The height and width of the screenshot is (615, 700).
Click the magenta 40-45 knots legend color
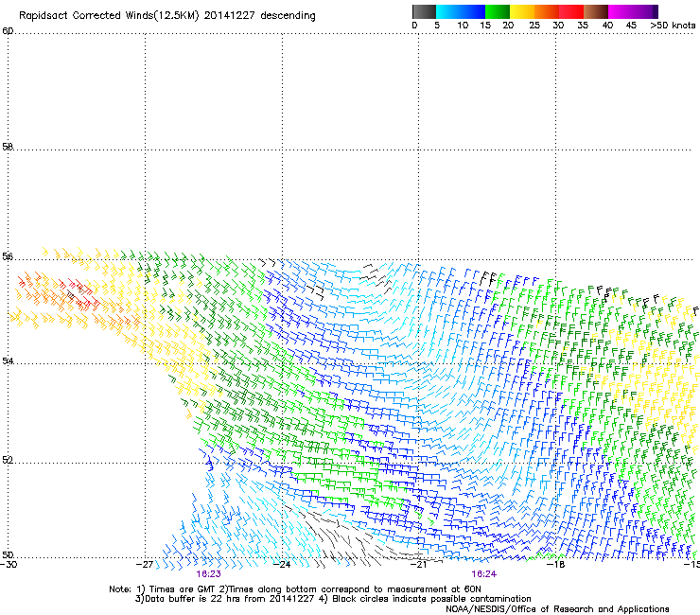[621, 11]
